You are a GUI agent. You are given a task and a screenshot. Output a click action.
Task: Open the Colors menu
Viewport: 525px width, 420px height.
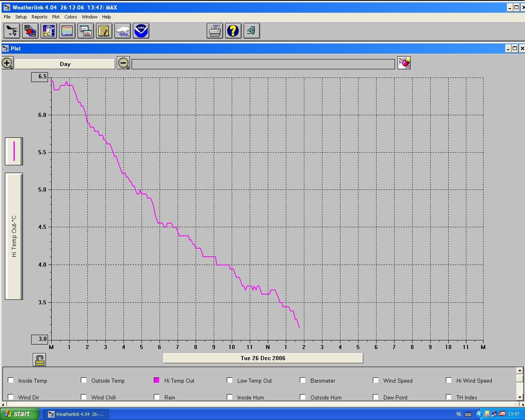pos(71,17)
